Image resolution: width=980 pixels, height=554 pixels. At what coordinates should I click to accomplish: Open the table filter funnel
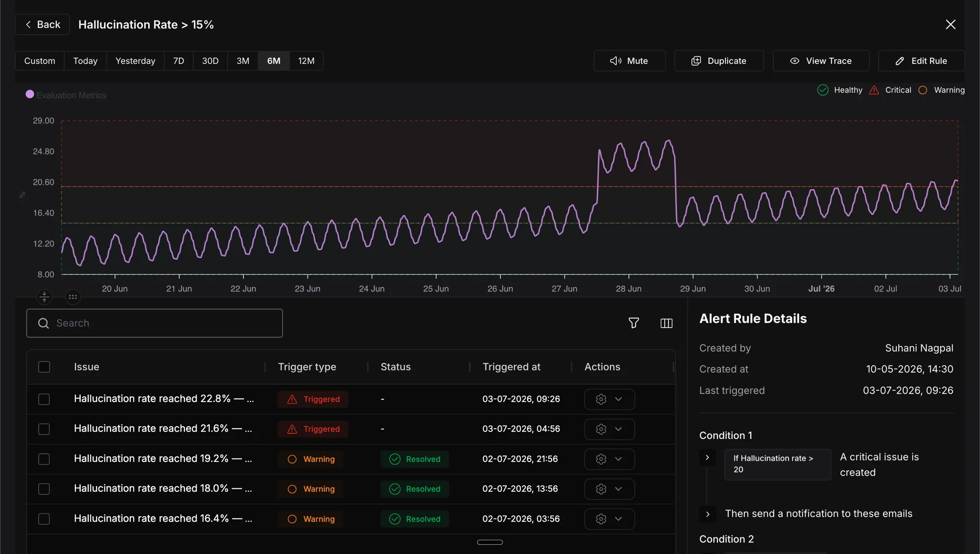coord(634,323)
